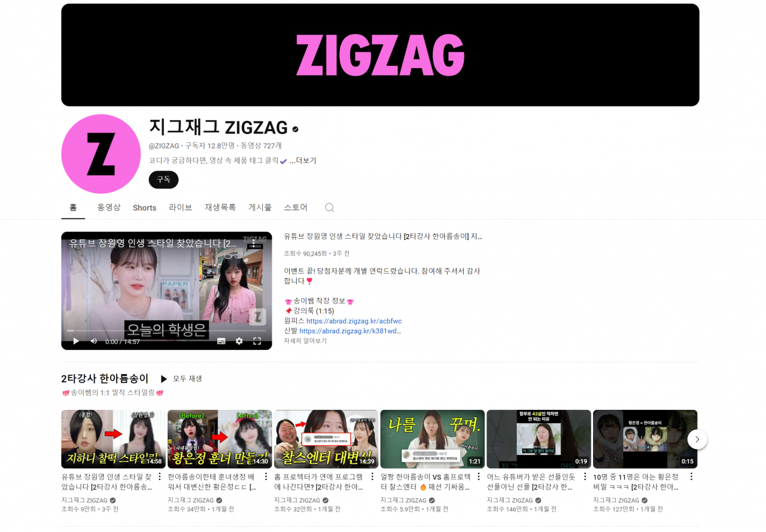The image size is (766, 532).
Task: Open the 찰스엔터 대변신 thumbnail
Action: pyautogui.click(x=326, y=439)
